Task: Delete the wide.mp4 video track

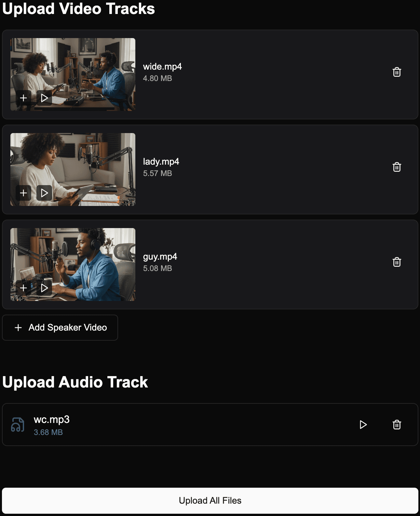Action: (397, 72)
